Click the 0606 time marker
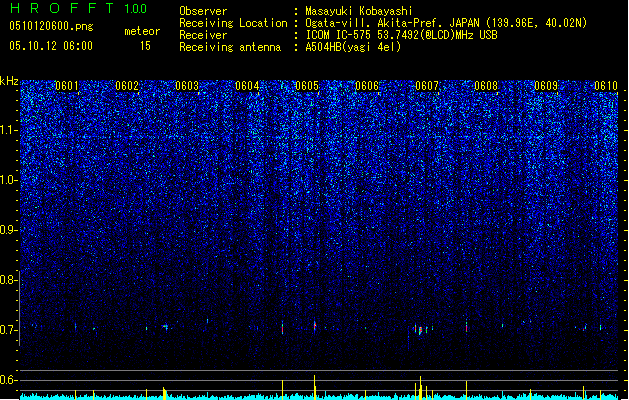629x400 pixels. coord(367,86)
